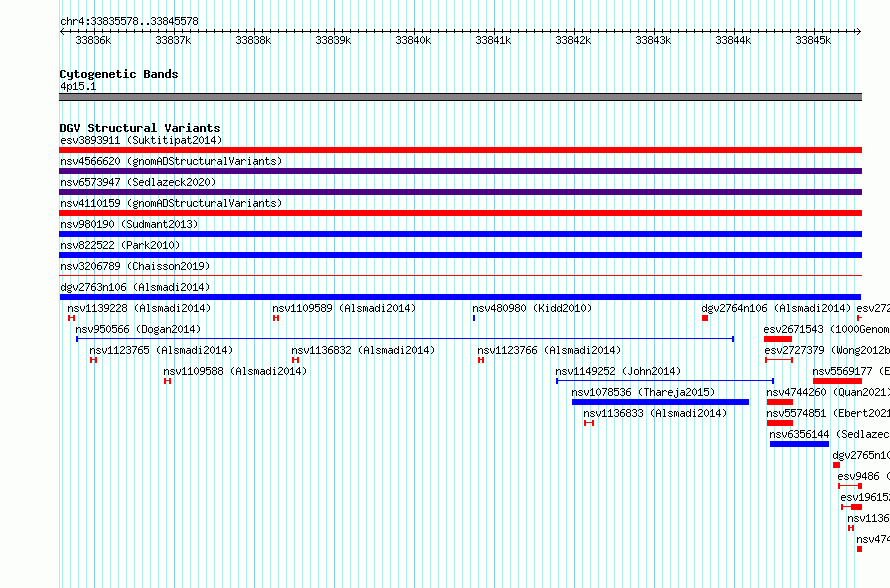
Task: Select the red marker under nsv1136832
Action: (x=295, y=360)
